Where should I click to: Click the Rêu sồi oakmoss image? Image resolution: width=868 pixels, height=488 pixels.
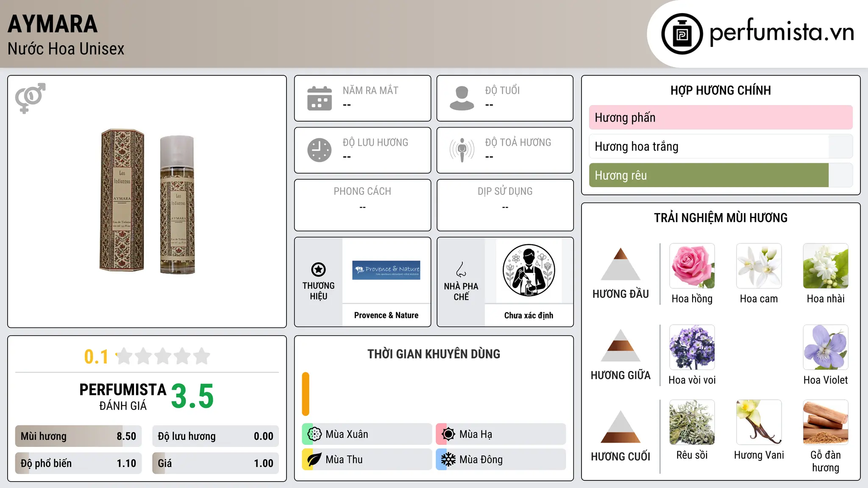coord(692,422)
